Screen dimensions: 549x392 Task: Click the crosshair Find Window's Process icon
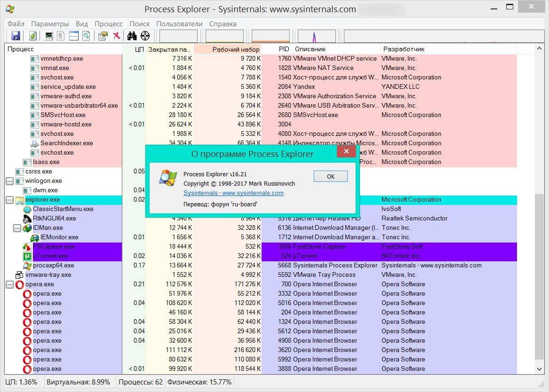coord(145,36)
